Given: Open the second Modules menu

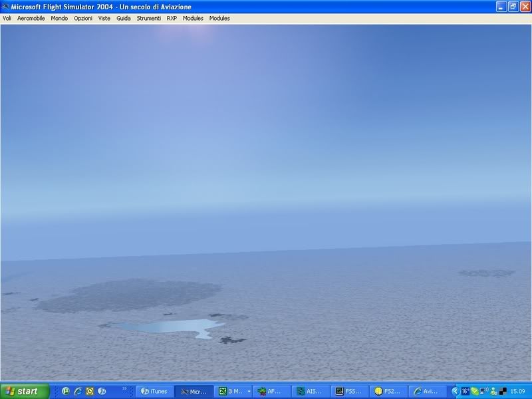Looking at the screenshot, I should point(219,19).
